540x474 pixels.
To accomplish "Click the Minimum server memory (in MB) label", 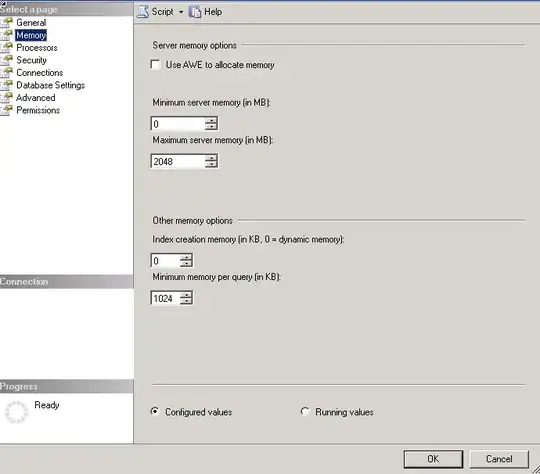I will pos(211,103).
